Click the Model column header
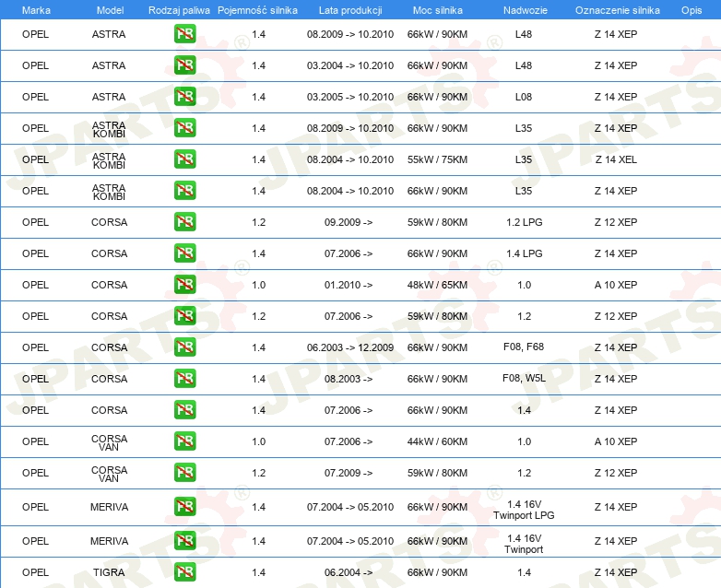 110,10
